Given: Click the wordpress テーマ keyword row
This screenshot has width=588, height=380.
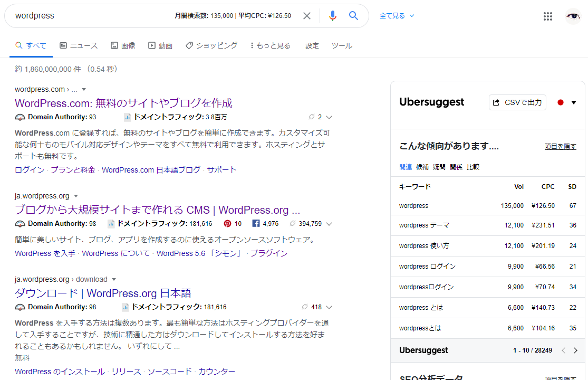Looking at the screenshot, I should tap(487, 225).
